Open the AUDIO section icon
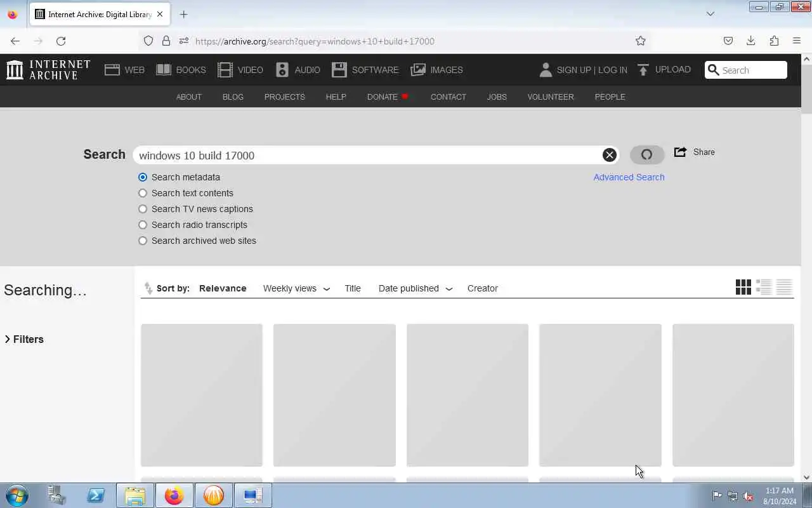Viewport: 812px width, 508px height. tap(282, 70)
